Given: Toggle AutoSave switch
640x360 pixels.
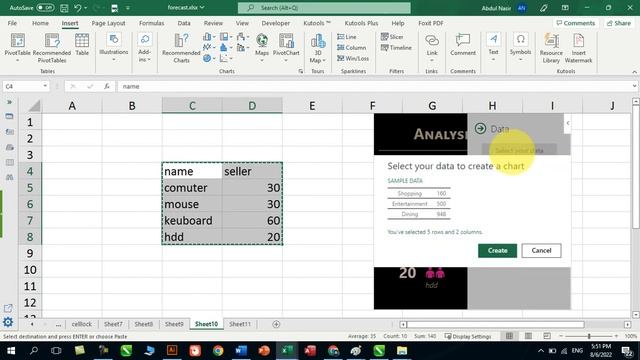Looking at the screenshot, I should pyautogui.click(x=45, y=8).
